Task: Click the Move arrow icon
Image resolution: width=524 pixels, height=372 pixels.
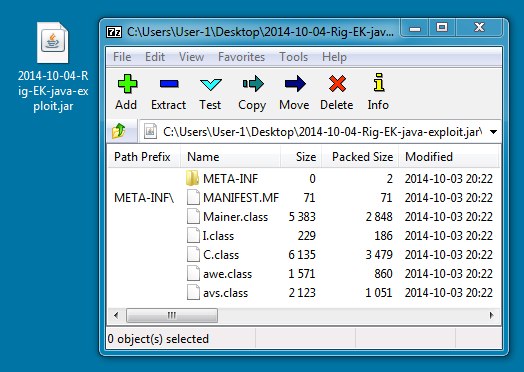Action: (x=295, y=84)
